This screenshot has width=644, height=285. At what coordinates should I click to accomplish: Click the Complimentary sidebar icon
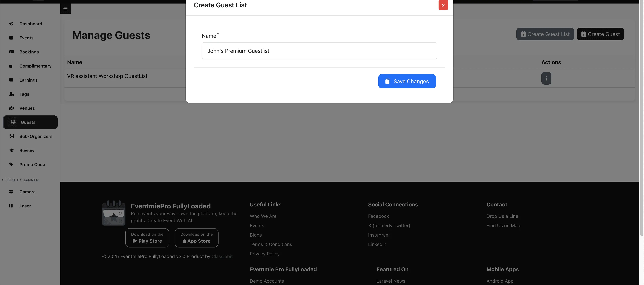(x=12, y=66)
